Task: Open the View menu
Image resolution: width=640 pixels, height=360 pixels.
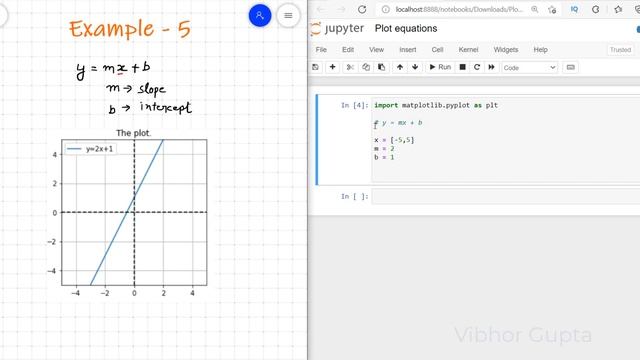Action: pos(376,50)
